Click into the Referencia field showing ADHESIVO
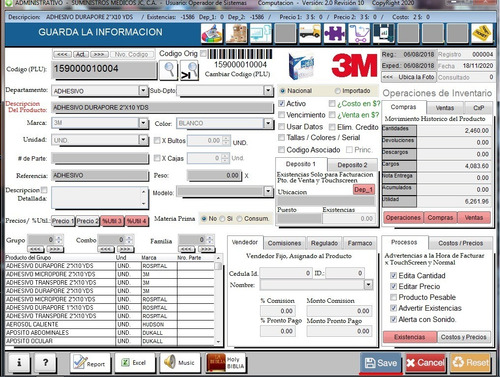Screen dimensions: 500x377 [x=100, y=175]
